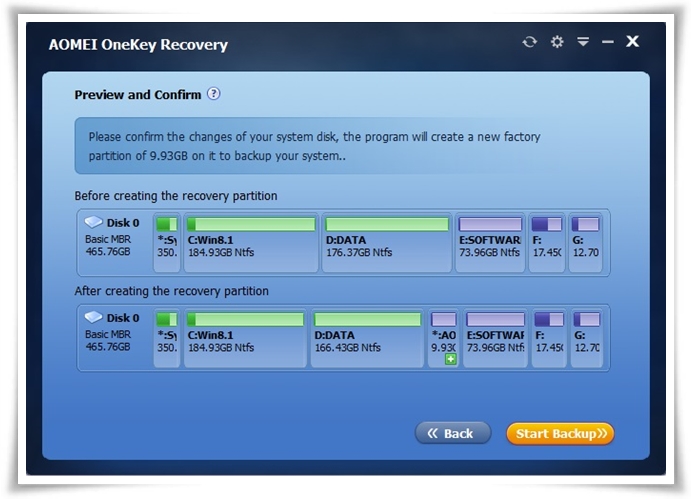Select the 350MB system partition in Before layout
Screen dimensions: 691x499
pyautogui.click(x=167, y=243)
